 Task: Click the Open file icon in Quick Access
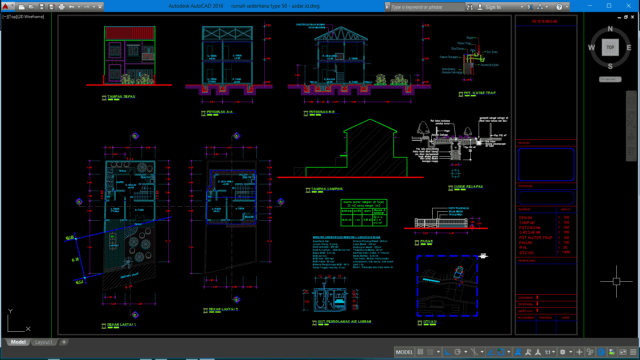pyautogui.click(x=31, y=7)
